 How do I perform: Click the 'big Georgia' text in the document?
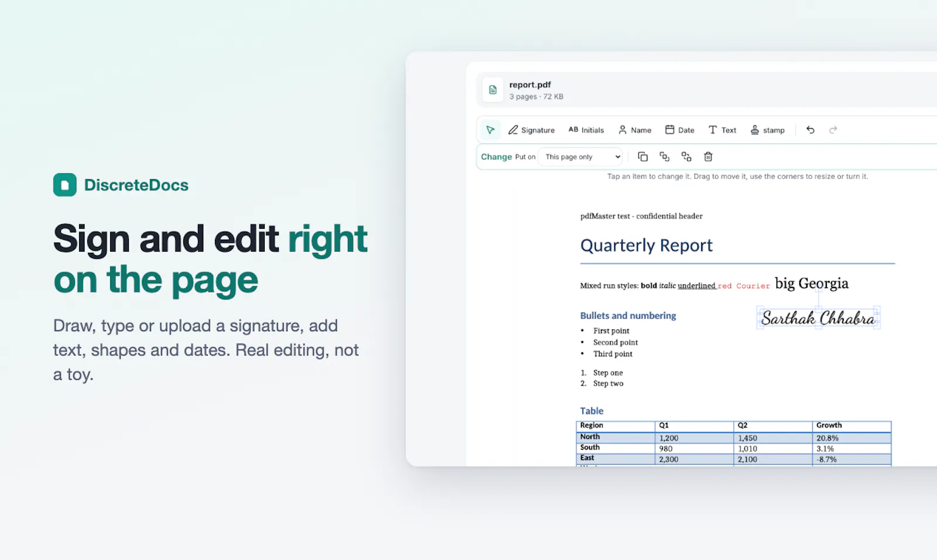coord(812,283)
